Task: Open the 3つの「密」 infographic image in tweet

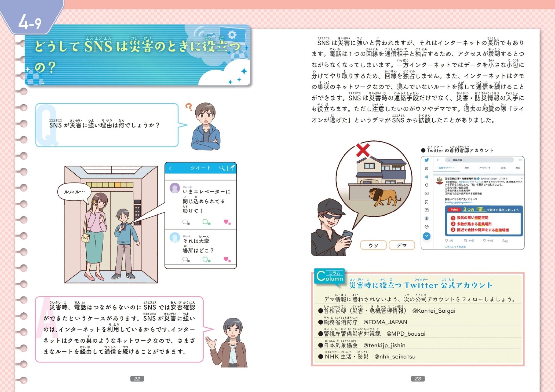Action: pos(484,221)
